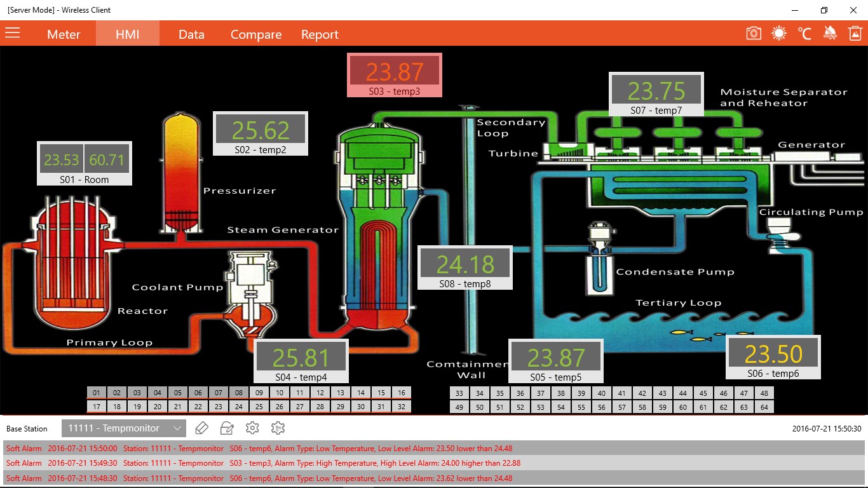
Task: Click sensor slot button 49
Action: coord(459,407)
